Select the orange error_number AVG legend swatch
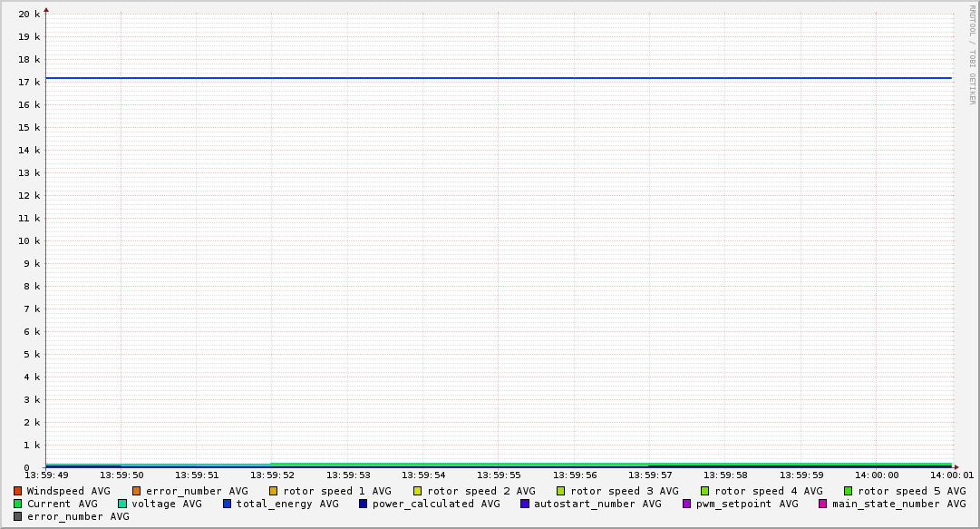This screenshot has width=980, height=529. 137,491
